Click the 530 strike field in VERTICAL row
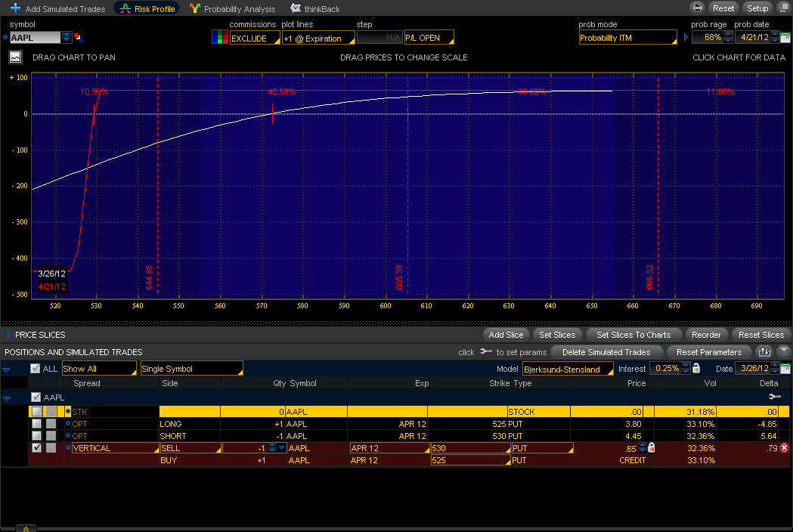 click(470, 448)
